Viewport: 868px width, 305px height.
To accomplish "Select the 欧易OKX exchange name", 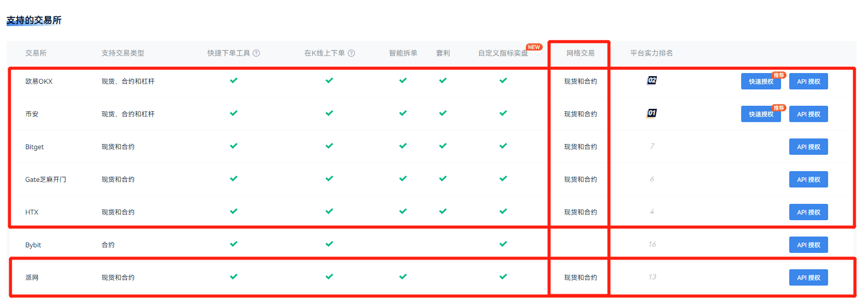I will pyautogui.click(x=39, y=82).
